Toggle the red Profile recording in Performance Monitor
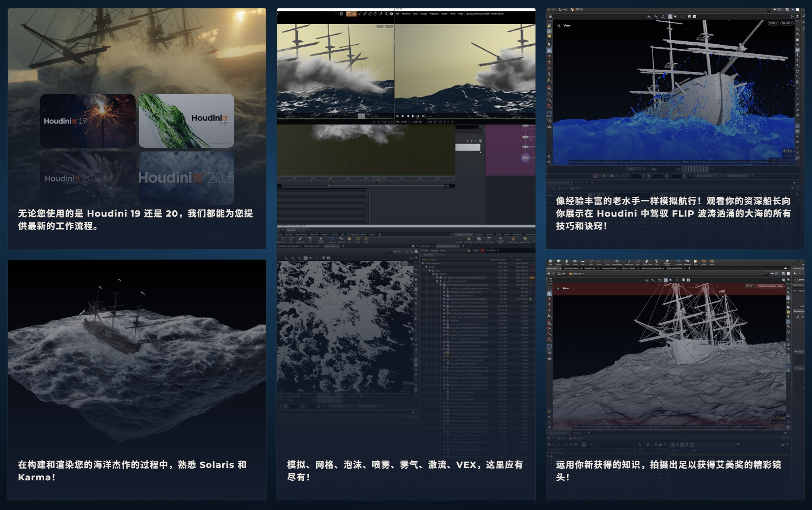Screen dimensions: 812x510 click(x=482, y=250)
